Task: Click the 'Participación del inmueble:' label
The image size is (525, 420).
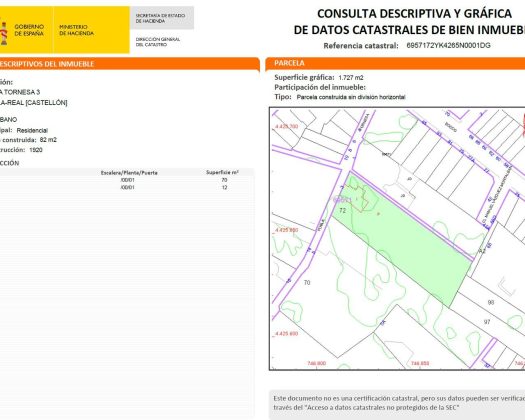Action: (x=320, y=87)
